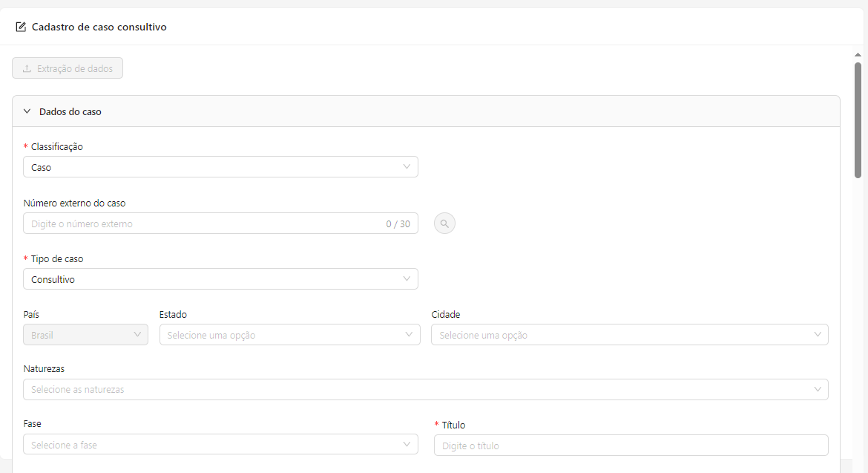Open the Estado dropdown

[x=289, y=335]
